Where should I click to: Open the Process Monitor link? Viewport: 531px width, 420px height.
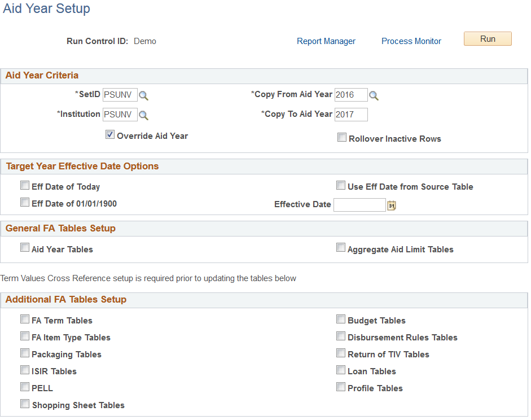[x=411, y=41]
